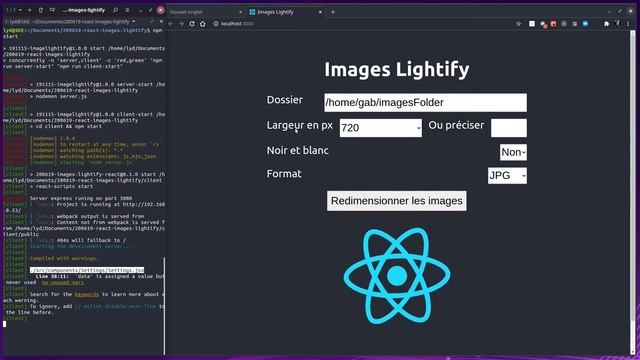Reload the localhost page

click(x=192, y=24)
